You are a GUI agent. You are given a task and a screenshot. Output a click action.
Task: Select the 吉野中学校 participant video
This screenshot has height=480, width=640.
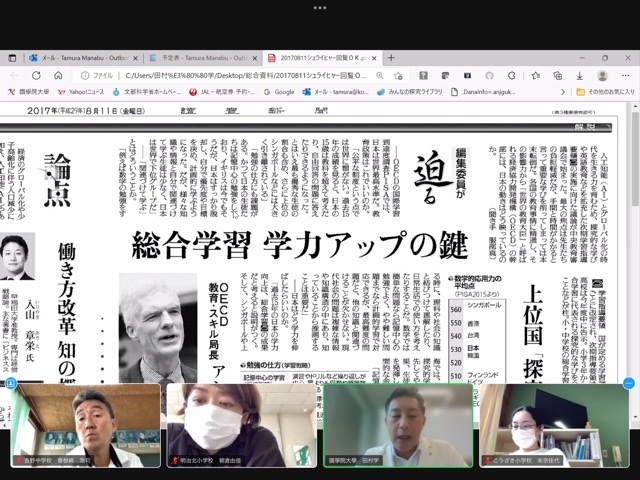(85, 425)
